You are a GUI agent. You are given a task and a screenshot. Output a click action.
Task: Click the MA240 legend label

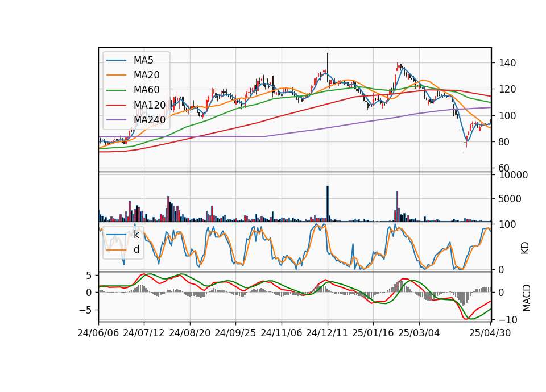click(150, 120)
